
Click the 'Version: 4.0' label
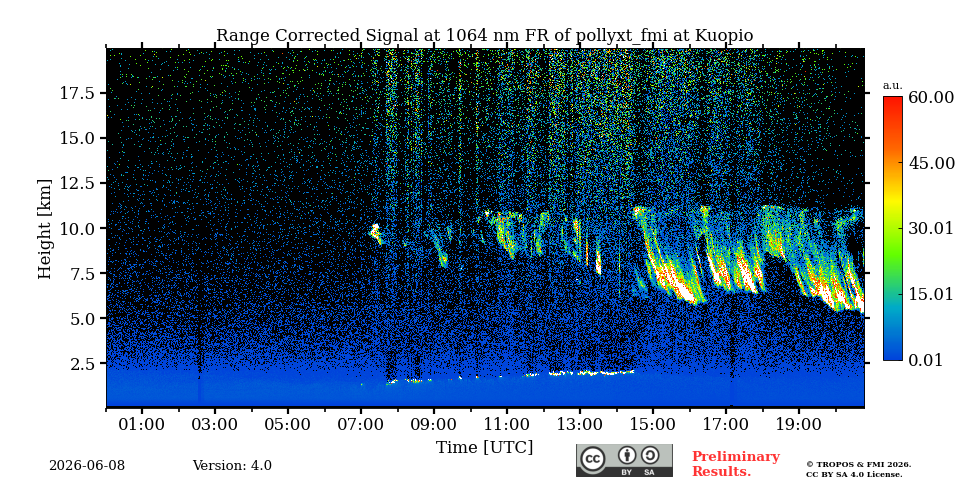(x=232, y=466)
